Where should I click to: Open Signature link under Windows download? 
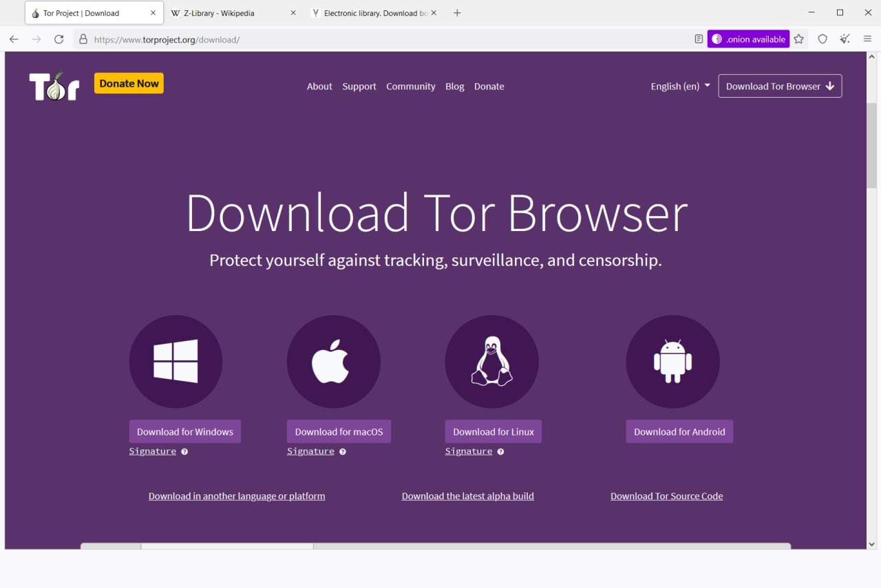[x=153, y=451]
